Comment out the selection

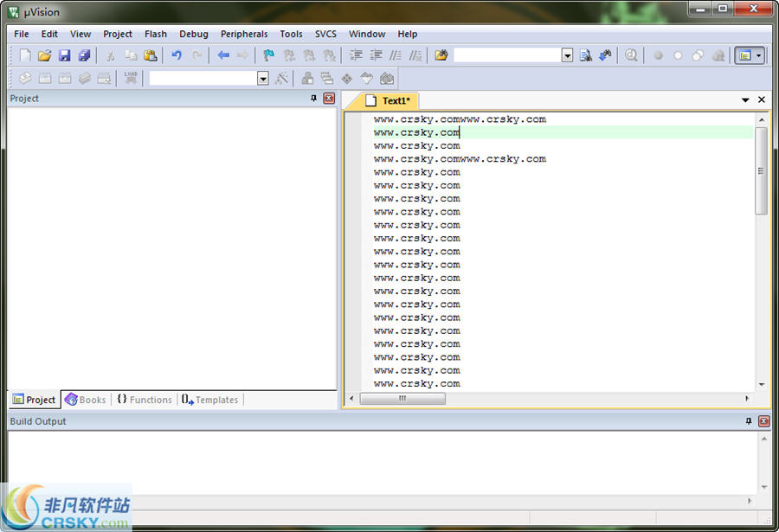pos(396,55)
